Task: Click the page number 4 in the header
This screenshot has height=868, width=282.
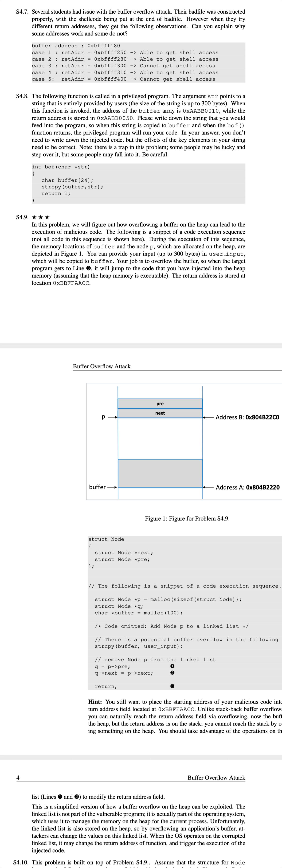Action: pyautogui.click(x=18, y=777)
